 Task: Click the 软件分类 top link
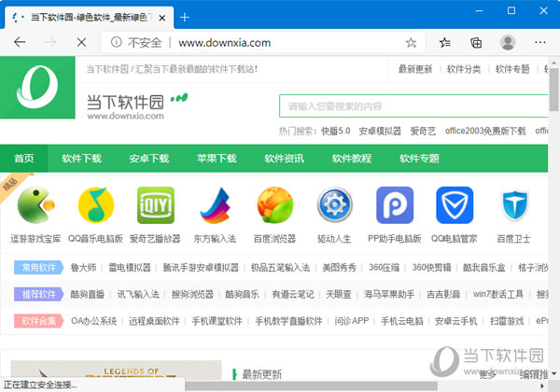464,69
